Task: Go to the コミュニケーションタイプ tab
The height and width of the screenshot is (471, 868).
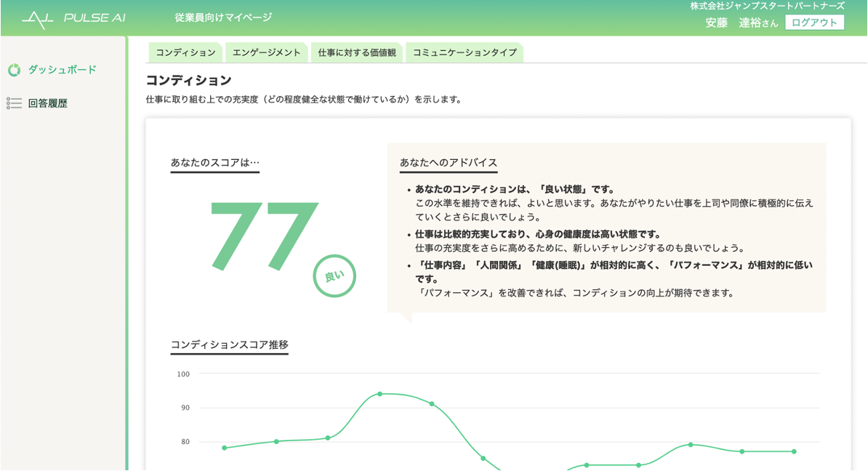Action: 465,52
